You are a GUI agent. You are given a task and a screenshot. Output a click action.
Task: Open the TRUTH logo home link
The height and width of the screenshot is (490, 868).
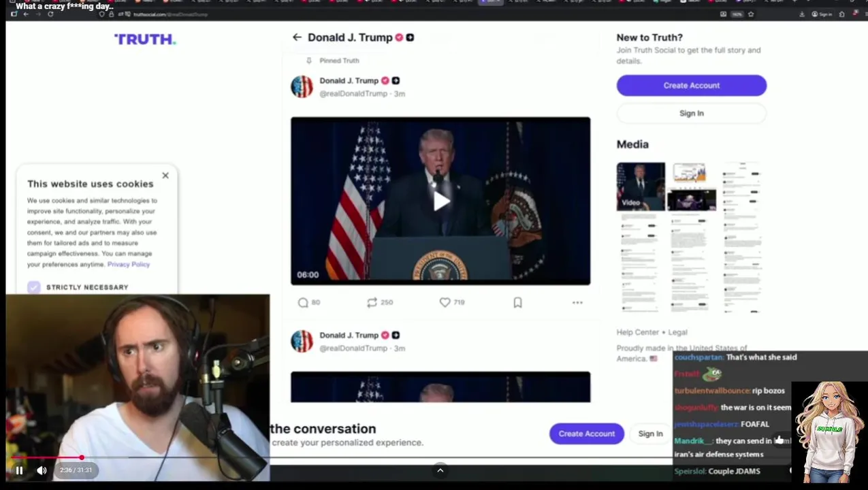[145, 39]
